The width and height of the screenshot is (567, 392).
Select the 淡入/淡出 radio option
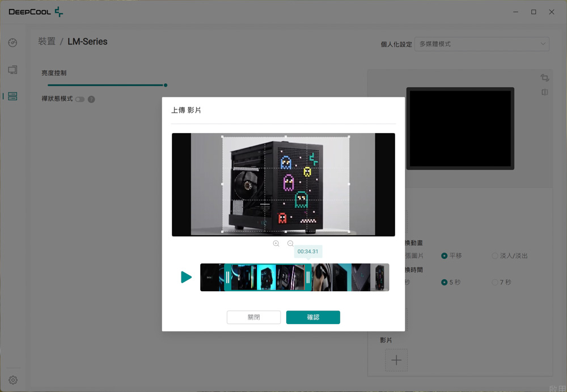pyautogui.click(x=495, y=256)
